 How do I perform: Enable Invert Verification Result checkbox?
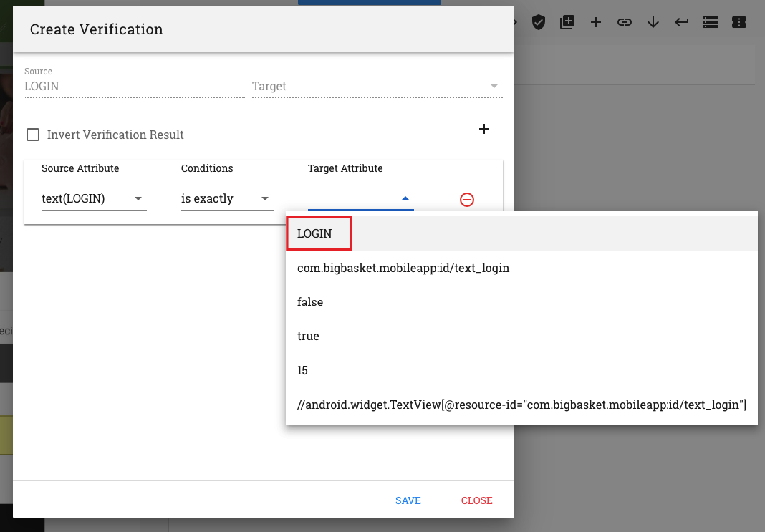[x=33, y=135]
